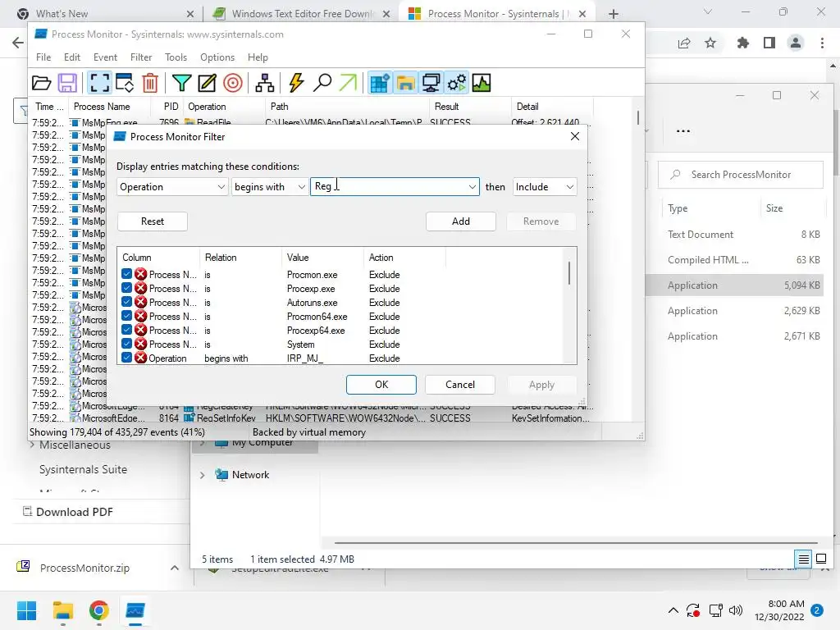Open the Event menu

(105, 57)
